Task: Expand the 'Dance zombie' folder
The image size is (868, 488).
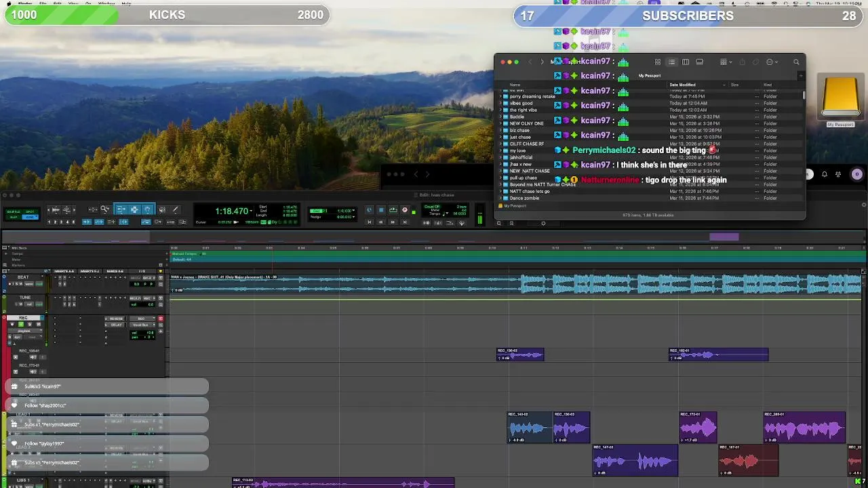Action: [x=500, y=198]
